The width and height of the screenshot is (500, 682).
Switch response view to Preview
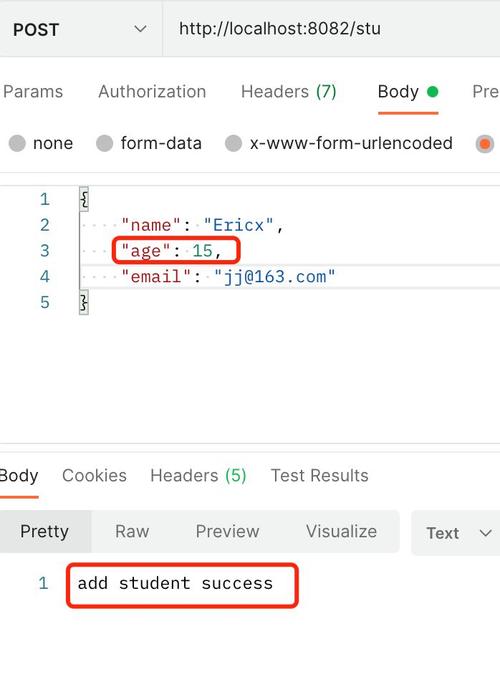pyautogui.click(x=227, y=531)
